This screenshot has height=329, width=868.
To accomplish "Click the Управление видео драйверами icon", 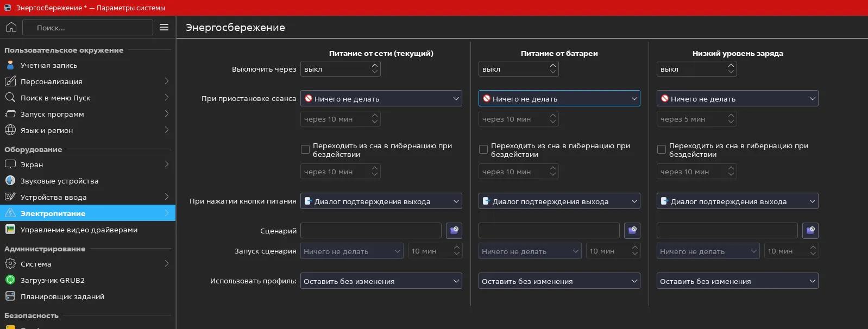I will point(10,230).
